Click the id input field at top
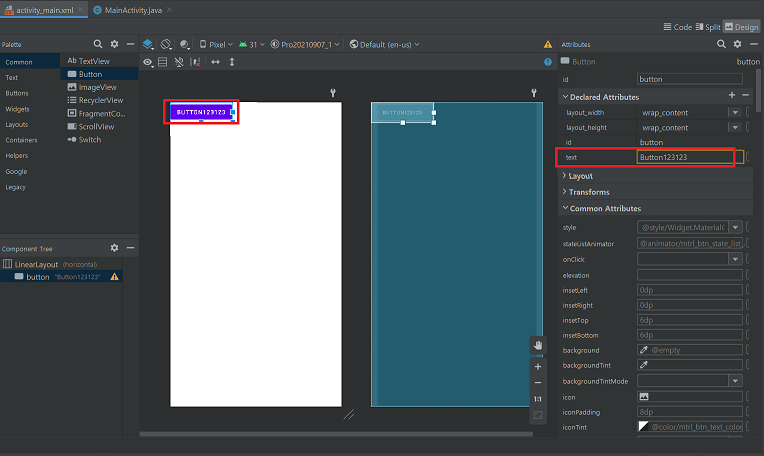764x456 pixels. point(689,79)
